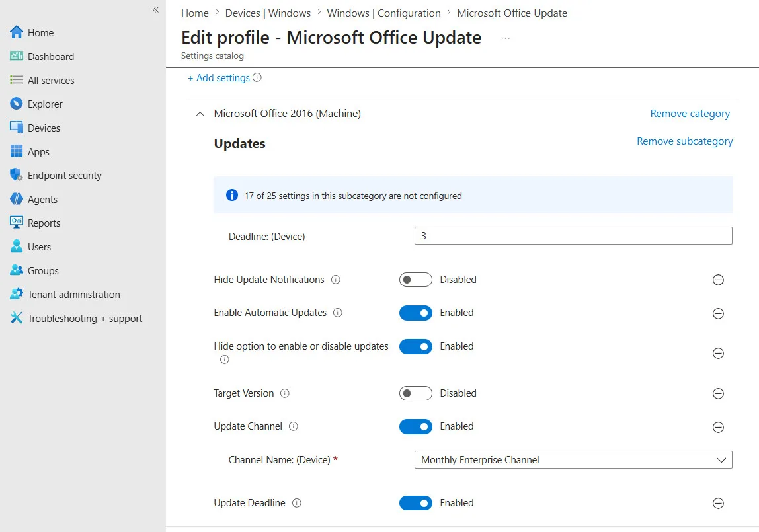Show info for Target Version
Image resolution: width=759 pixels, height=532 pixels.
tap(285, 393)
